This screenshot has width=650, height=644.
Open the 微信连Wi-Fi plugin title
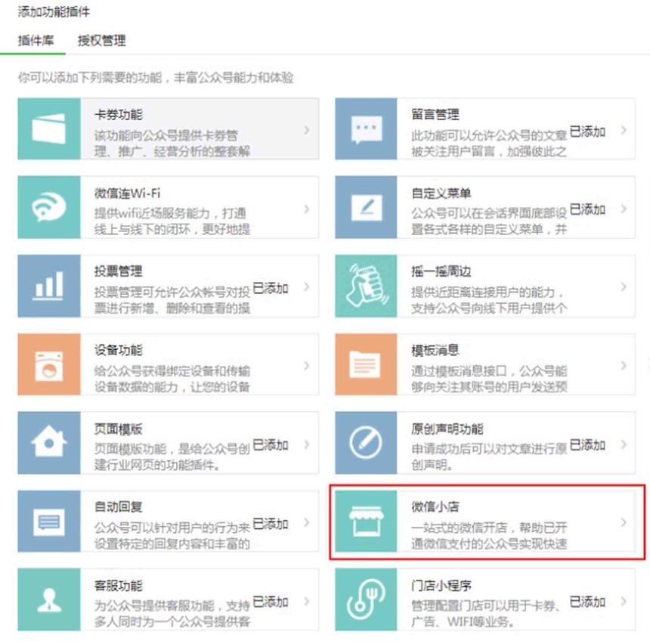coord(127,194)
